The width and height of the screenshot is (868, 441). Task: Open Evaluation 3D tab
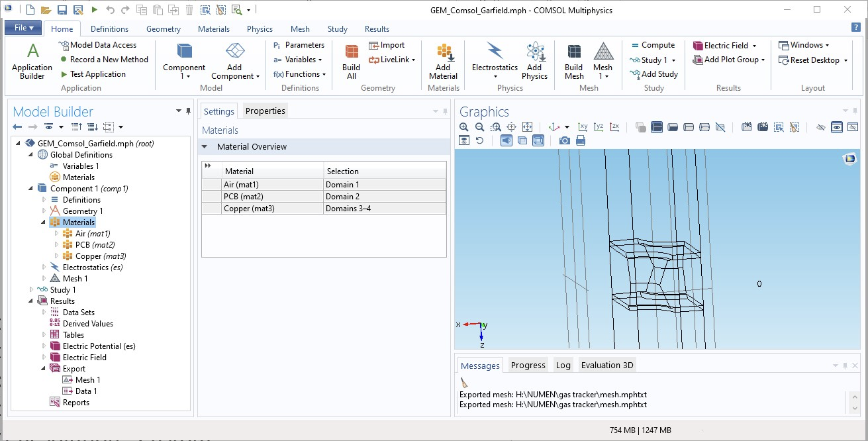point(607,366)
